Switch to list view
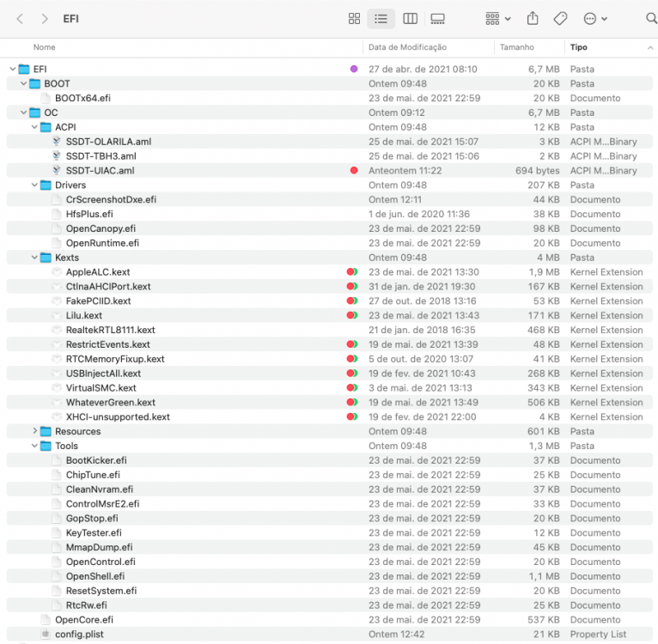Screen dimensions: 658x644 coord(381,18)
